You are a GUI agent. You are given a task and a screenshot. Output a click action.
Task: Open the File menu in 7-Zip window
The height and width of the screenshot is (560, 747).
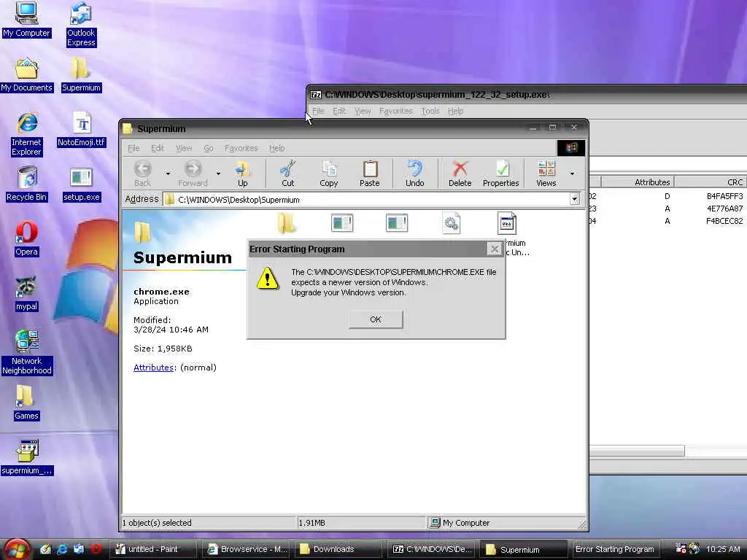[318, 111]
